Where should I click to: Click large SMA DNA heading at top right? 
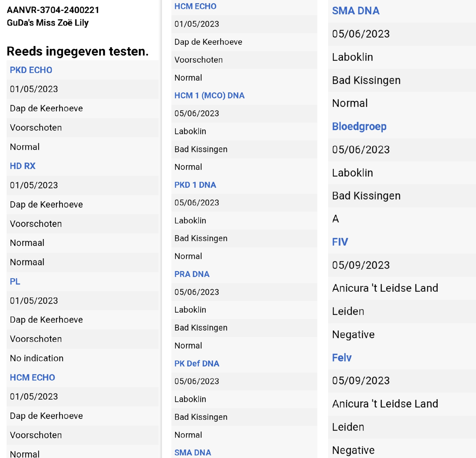tap(356, 11)
